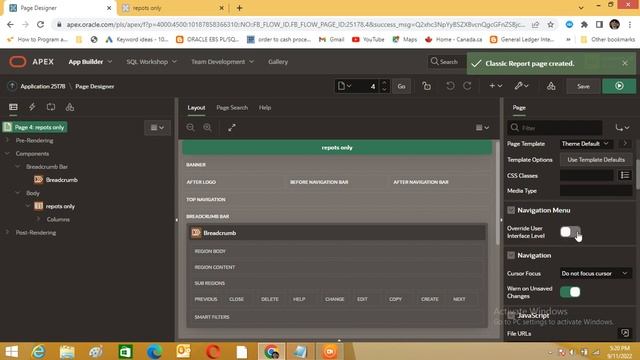The width and height of the screenshot is (640, 360).
Task: Click Use Template Defaults button
Action: [x=596, y=160]
